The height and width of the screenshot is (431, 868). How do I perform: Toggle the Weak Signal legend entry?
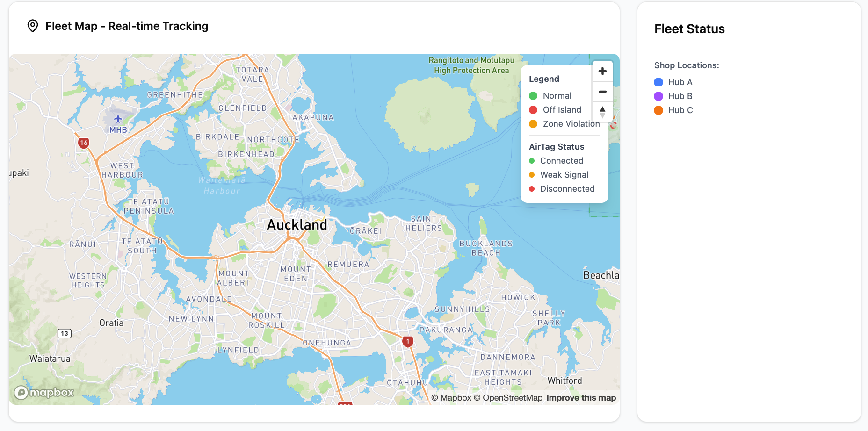click(x=564, y=174)
